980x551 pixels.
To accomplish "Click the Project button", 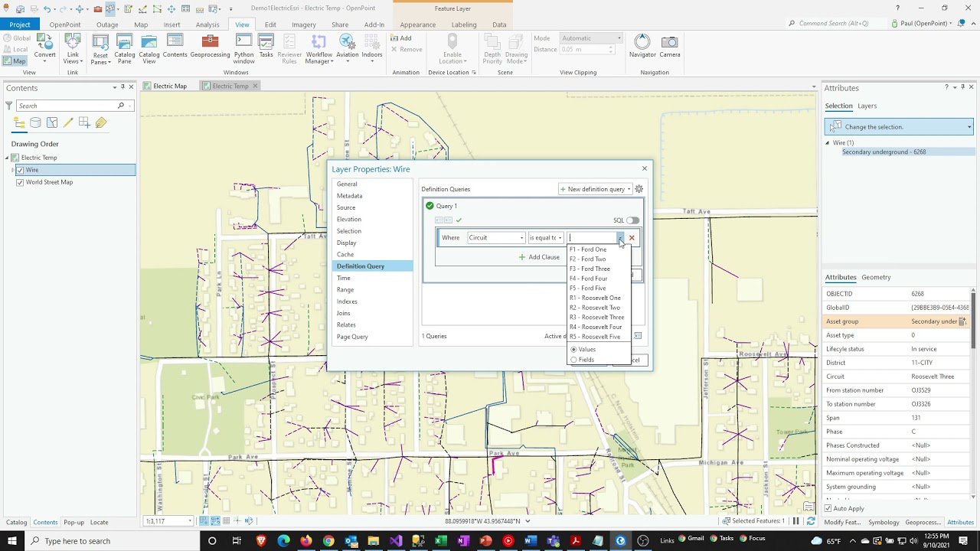I will (20, 24).
